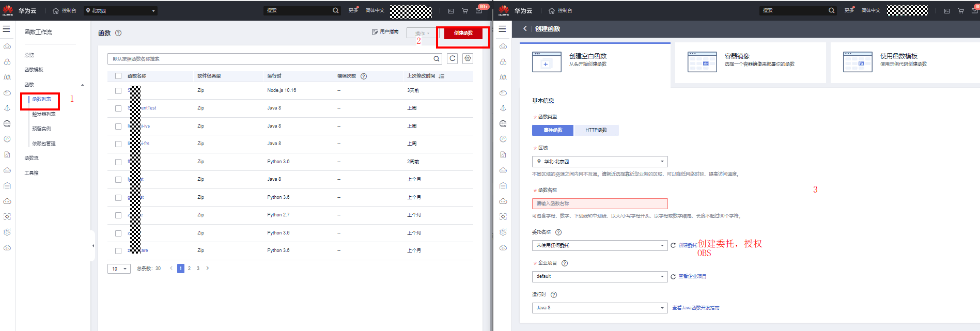Tick the checkbox for the row ending in -ivs

[x=118, y=126]
